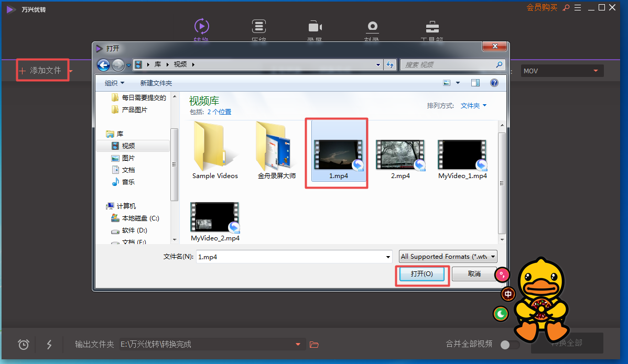The image size is (628, 364).
Task: Click the Open button in dialog
Action: coord(421,274)
